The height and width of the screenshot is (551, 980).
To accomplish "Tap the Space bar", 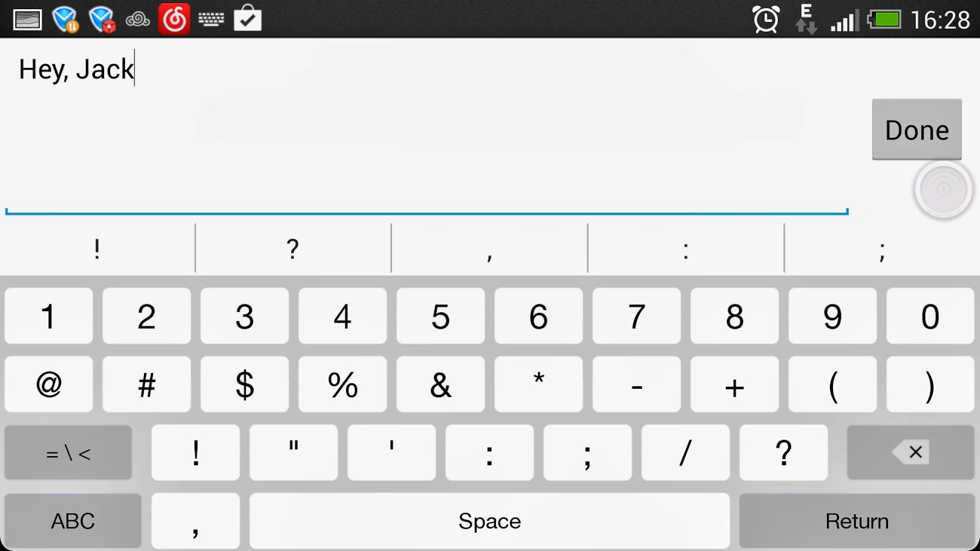I will click(489, 521).
